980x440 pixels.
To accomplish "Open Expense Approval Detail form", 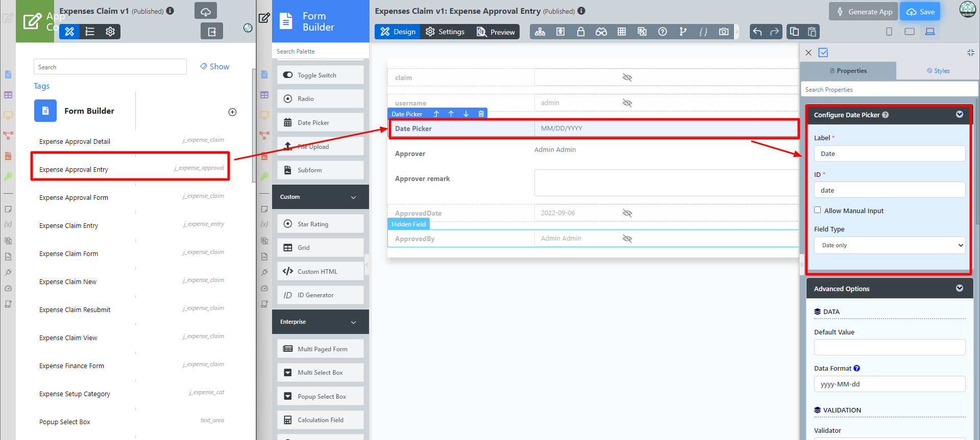I will point(75,141).
